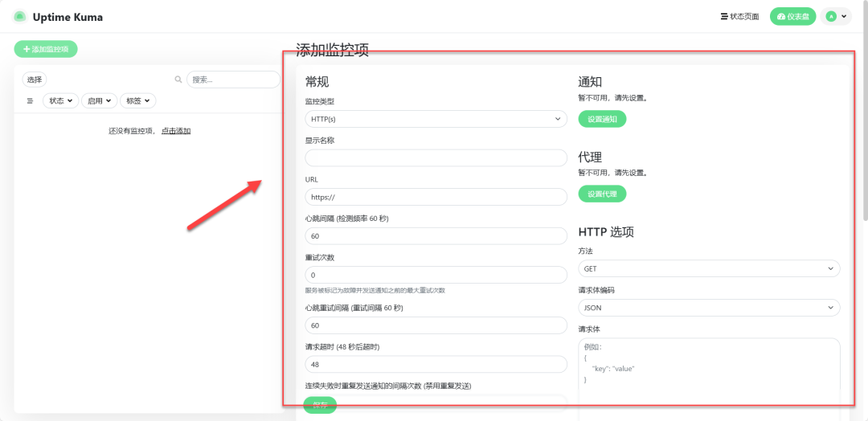Go to the 仪表盘 dashboard
868x421 pixels.
point(792,17)
